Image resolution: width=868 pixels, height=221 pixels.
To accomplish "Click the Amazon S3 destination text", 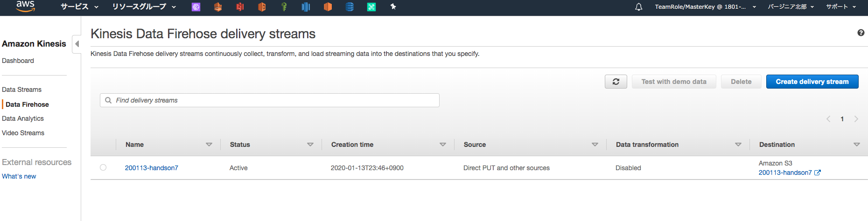I will point(775,163).
